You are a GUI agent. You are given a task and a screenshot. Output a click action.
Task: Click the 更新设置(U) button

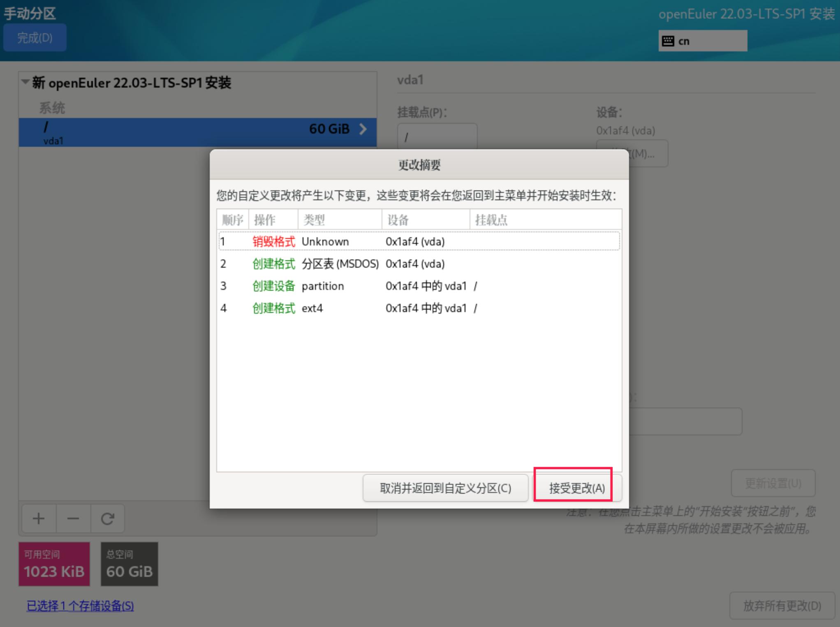(x=773, y=483)
